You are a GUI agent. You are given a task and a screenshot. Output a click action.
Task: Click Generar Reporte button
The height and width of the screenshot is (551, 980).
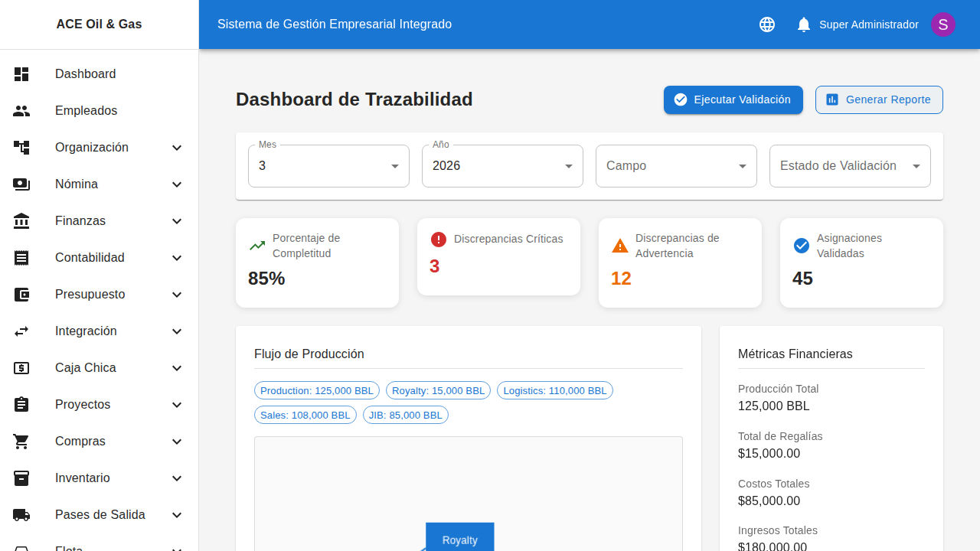pyautogui.click(x=879, y=99)
